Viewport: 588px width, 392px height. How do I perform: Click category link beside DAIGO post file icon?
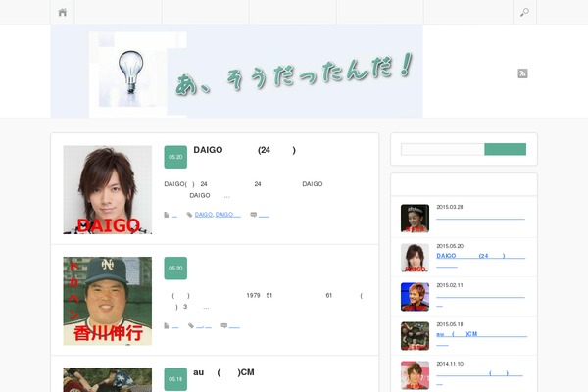(x=174, y=215)
